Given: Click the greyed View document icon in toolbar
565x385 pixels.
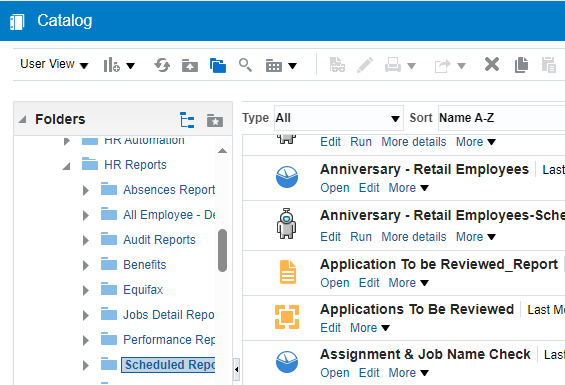Looking at the screenshot, I should tap(337, 65).
